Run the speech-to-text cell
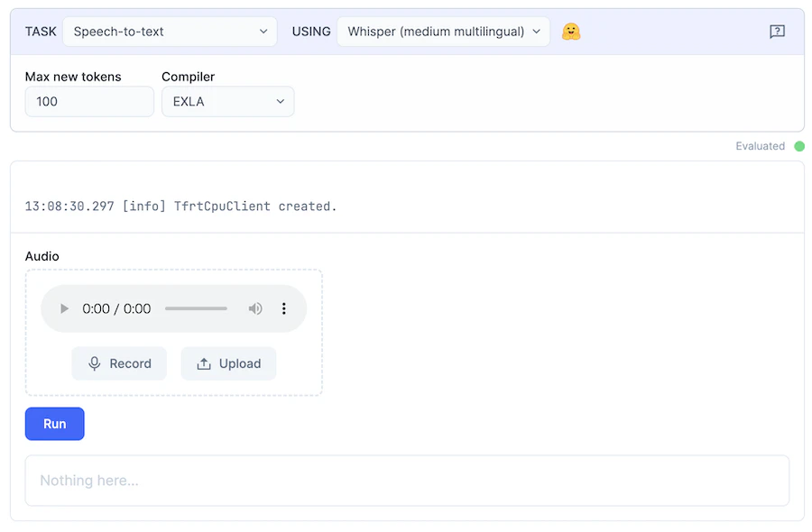Image resolution: width=812 pixels, height=532 pixels. (x=54, y=424)
